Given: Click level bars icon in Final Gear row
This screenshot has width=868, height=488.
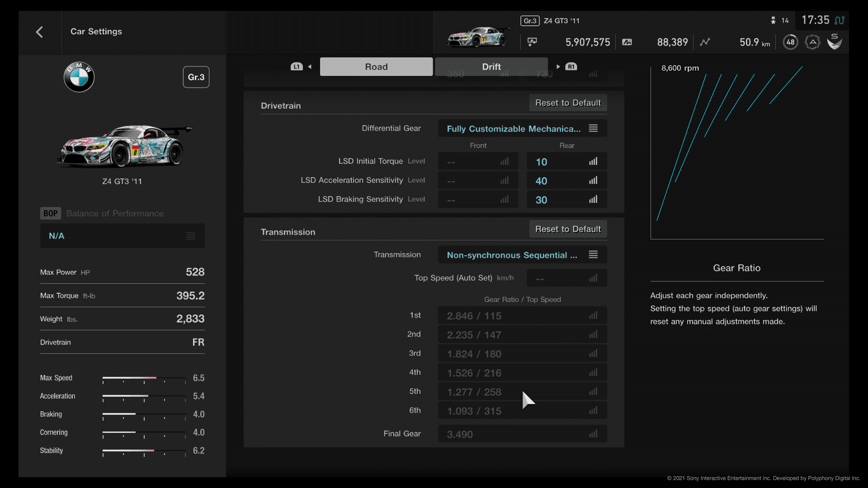Looking at the screenshot, I should click(x=593, y=434).
